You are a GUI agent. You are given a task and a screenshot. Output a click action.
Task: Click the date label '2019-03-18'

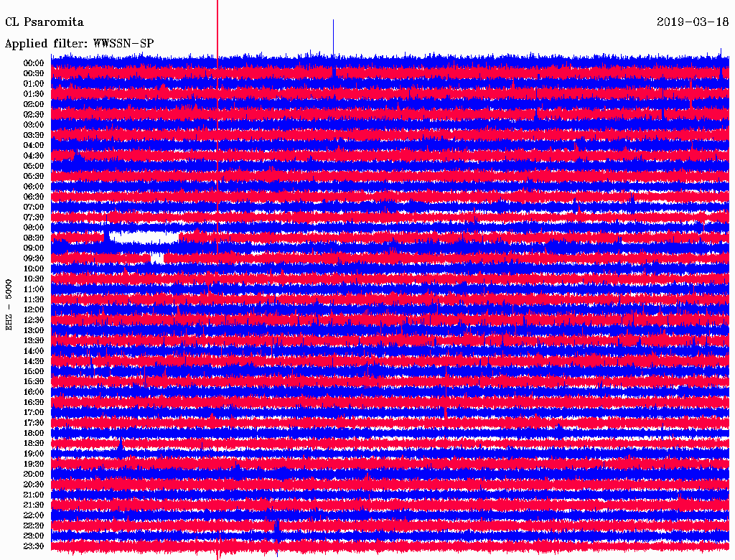(693, 22)
